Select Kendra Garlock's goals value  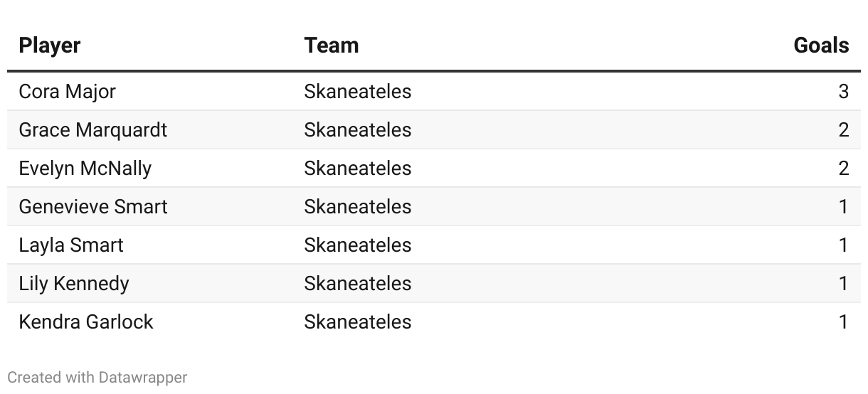click(x=843, y=322)
